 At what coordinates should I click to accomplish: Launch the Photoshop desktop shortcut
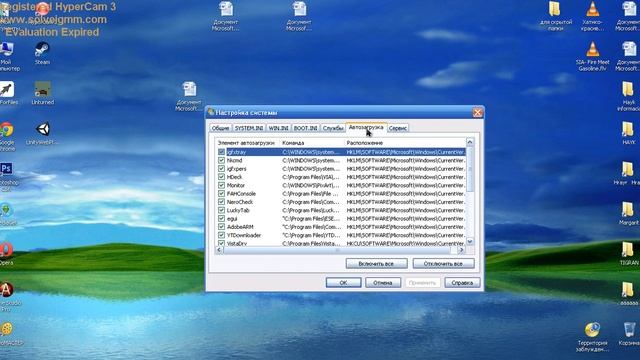6,176
